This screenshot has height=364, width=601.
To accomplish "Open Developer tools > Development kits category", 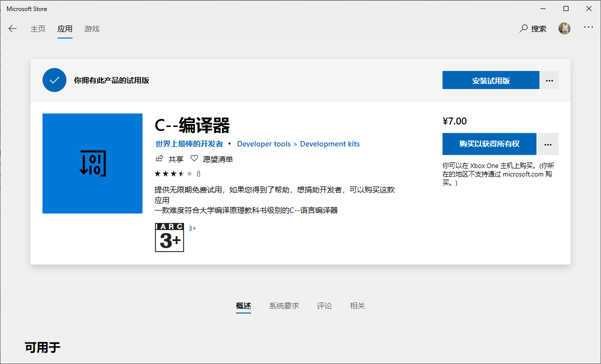I will tap(298, 144).
